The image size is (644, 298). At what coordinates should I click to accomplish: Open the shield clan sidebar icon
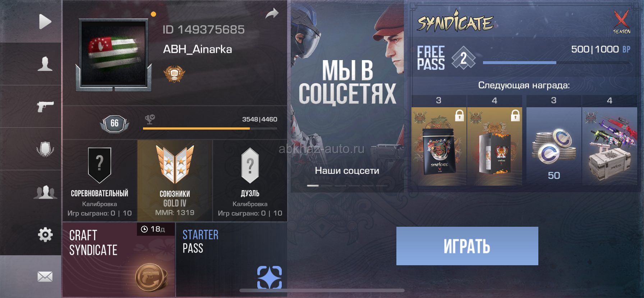point(45,149)
